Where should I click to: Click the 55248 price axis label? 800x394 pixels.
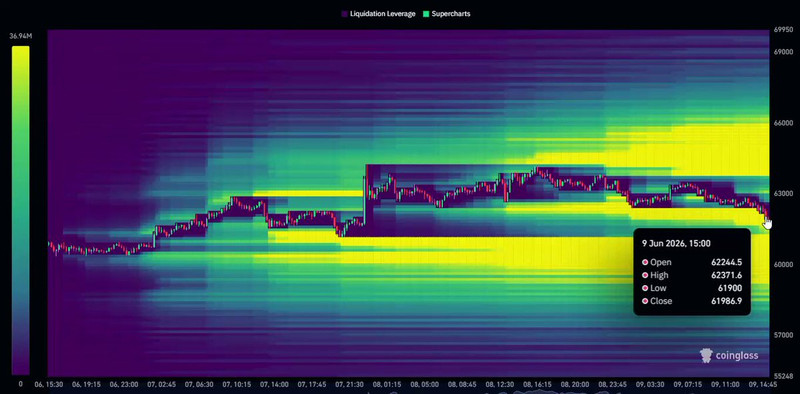tap(783, 377)
